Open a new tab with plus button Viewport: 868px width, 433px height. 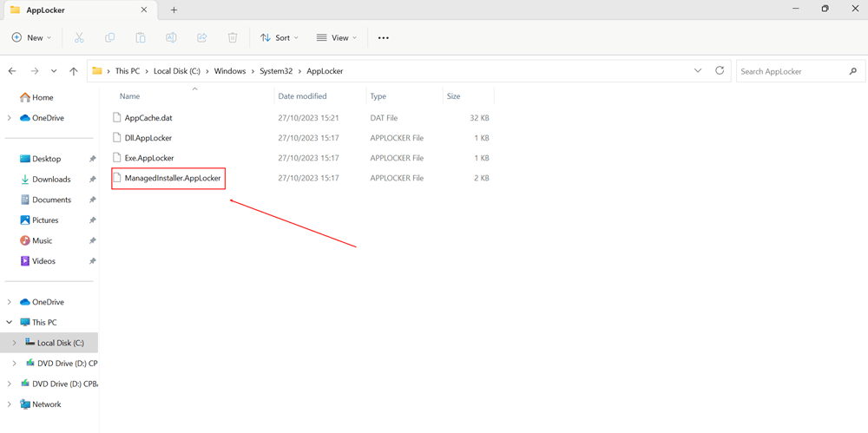pos(174,10)
